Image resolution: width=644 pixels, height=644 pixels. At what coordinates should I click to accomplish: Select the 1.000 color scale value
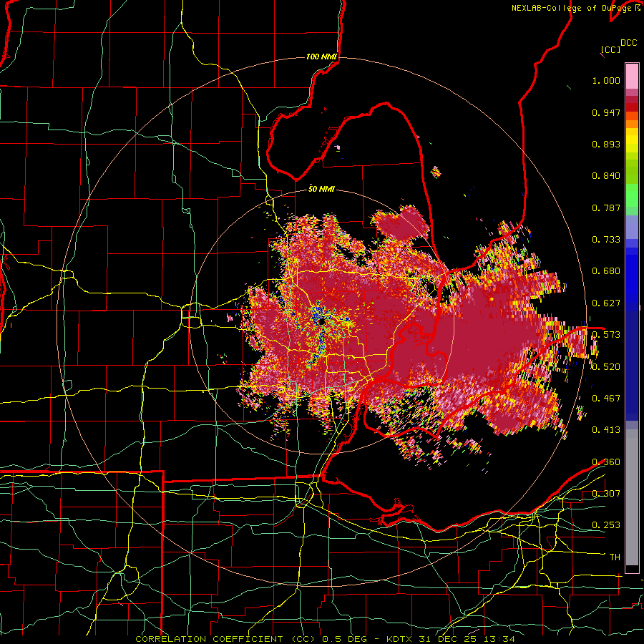point(606,80)
